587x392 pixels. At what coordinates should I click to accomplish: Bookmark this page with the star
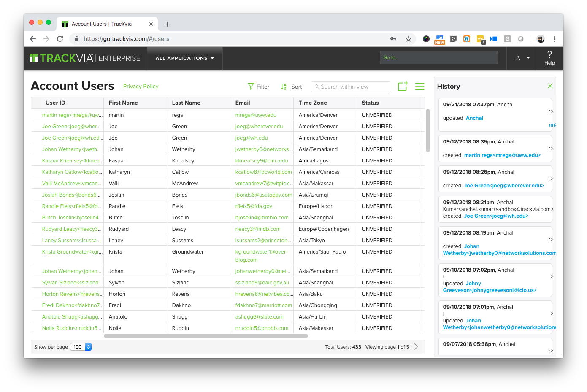point(408,39)
